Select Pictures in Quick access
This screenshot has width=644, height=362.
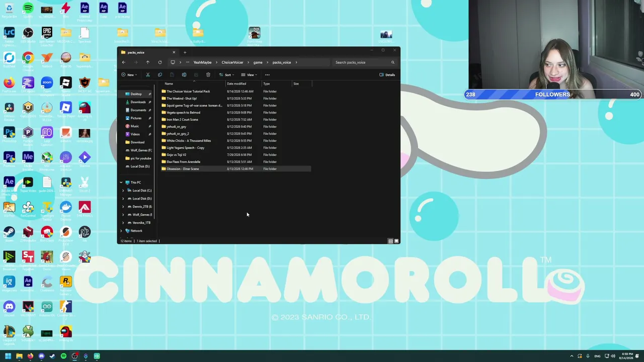pos(136,118)
